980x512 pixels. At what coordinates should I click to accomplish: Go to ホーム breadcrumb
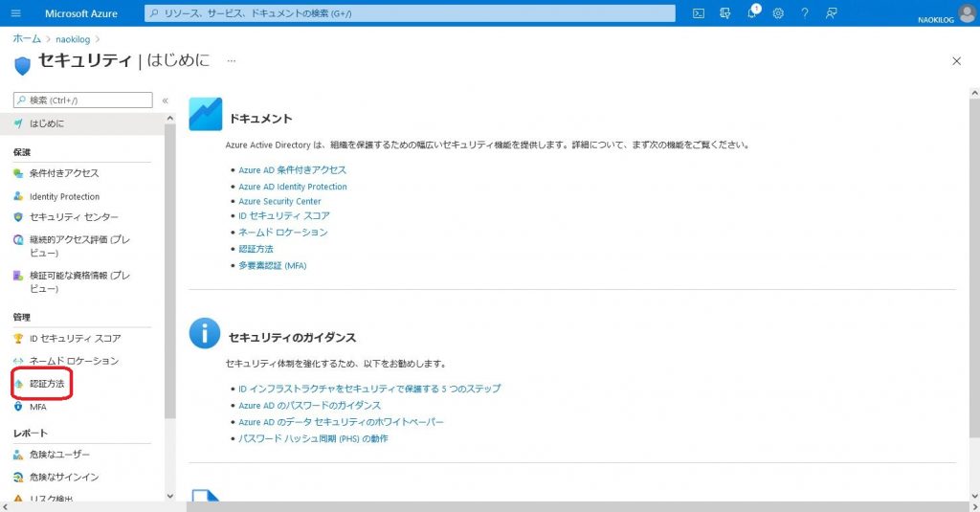[27, 39]
